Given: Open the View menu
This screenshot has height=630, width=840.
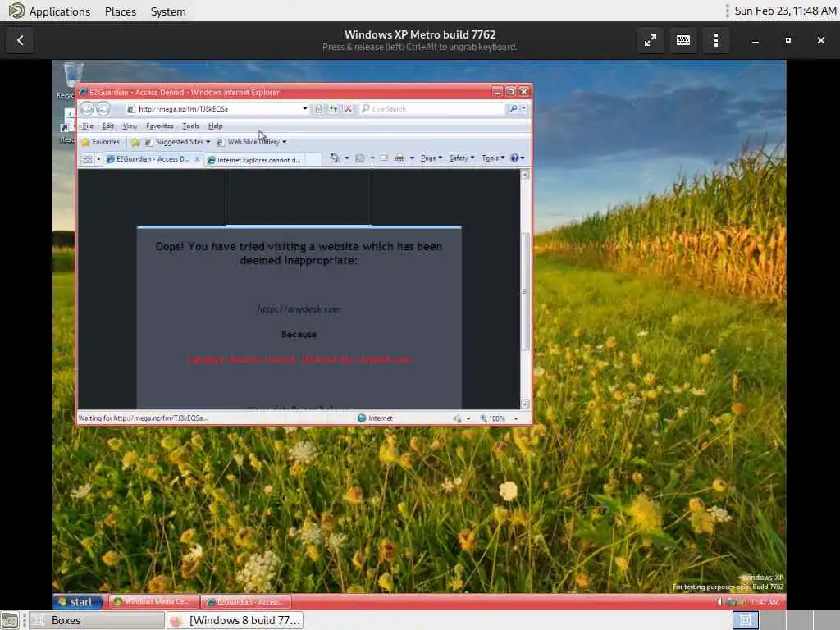Looking at the screenshot, I should [x=130, y=126].
